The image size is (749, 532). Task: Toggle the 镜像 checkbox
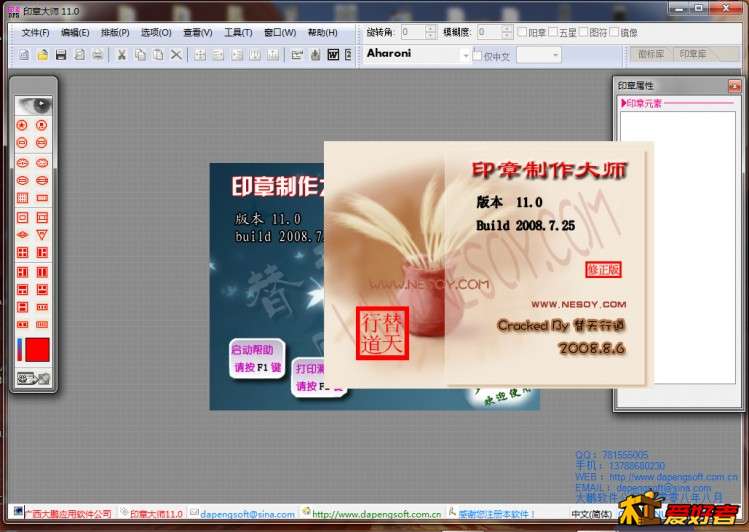coord(615,32)
